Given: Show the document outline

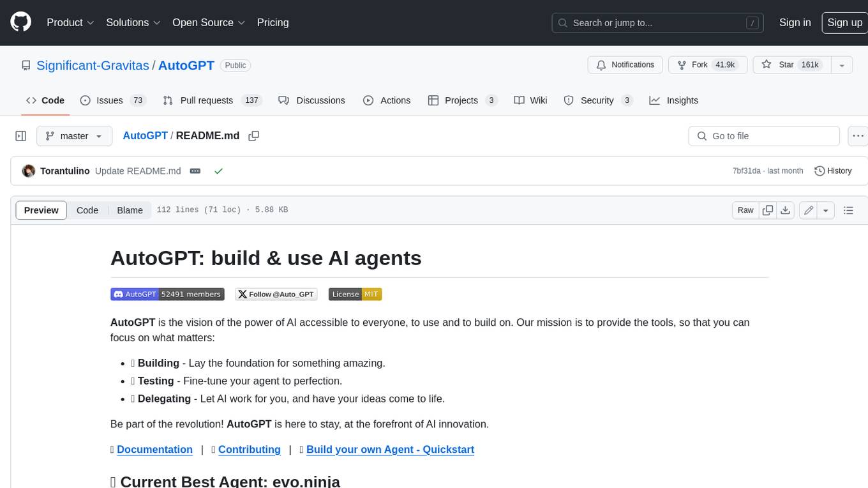Looking at the screenshot, I should coord(848,210).
